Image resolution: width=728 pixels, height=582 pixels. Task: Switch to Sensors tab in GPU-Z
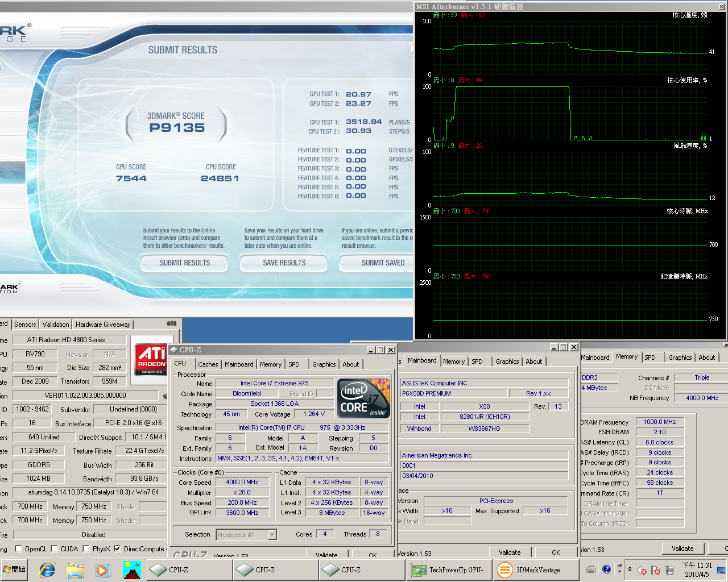click(25, 324)
